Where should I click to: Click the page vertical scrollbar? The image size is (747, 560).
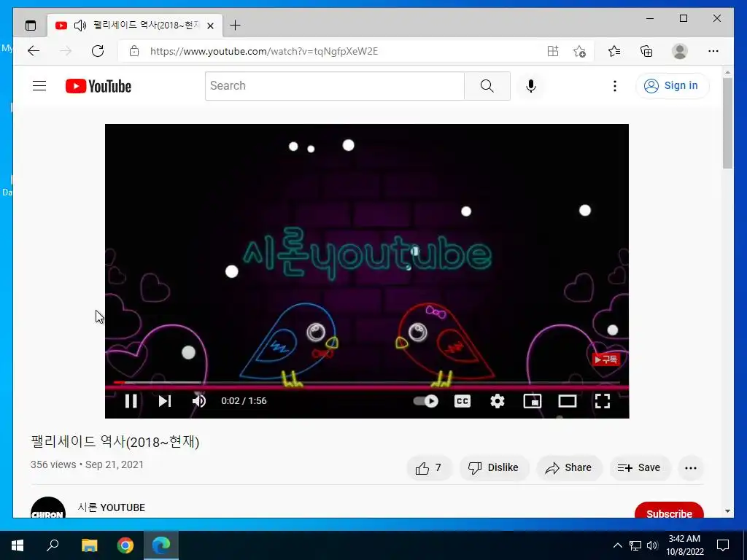(727, 122)
